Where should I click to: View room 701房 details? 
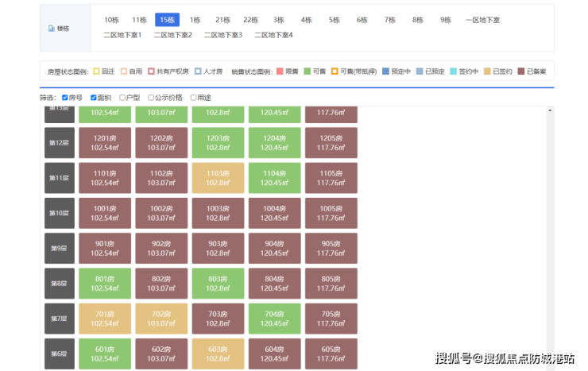pyautogui.click(x=105, y=319)
